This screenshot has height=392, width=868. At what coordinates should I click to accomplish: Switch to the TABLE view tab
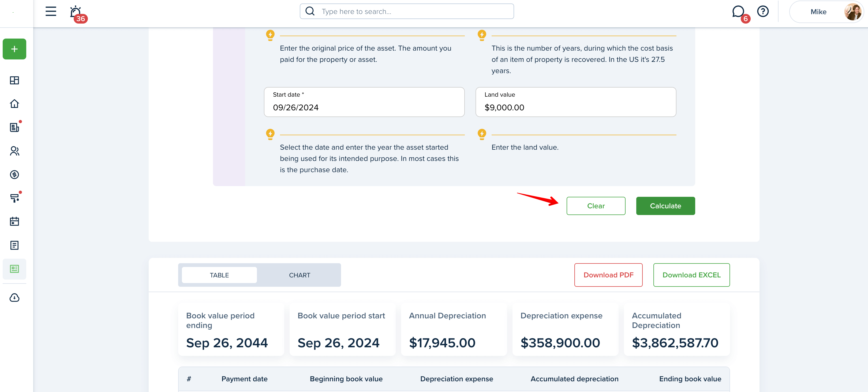(219, 275)
